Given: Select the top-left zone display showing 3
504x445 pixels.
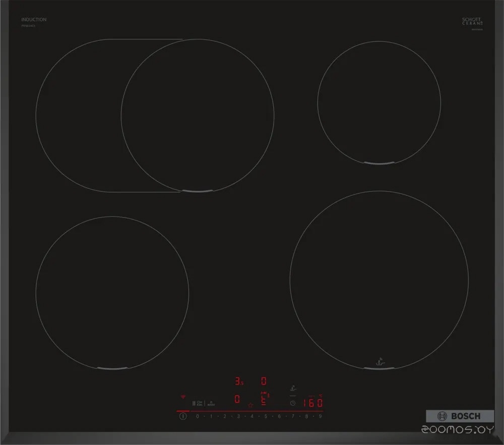Looking at the screenshot, I should pos(238,381).
